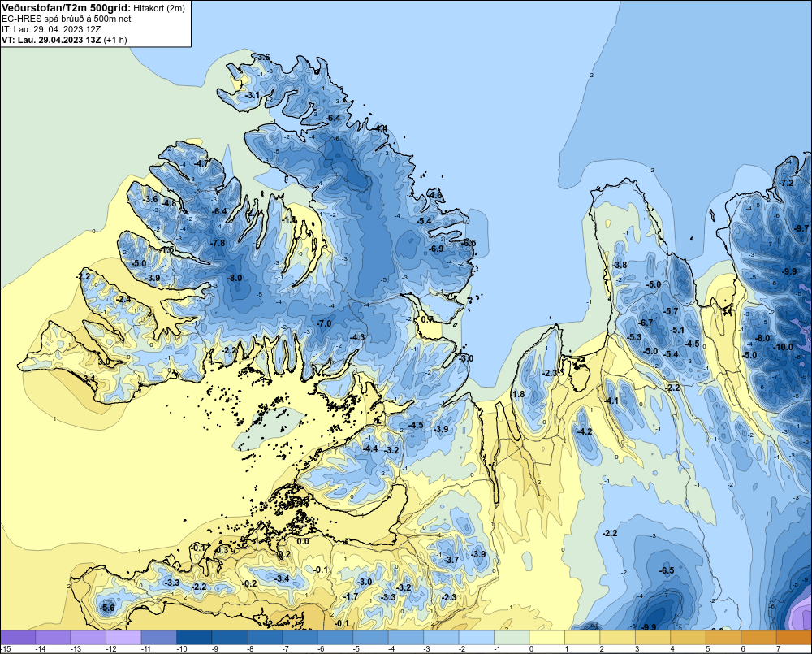Pick the legend swatch between 5 and 6
This screenshot has width=812, height=654.
point(723,638)
